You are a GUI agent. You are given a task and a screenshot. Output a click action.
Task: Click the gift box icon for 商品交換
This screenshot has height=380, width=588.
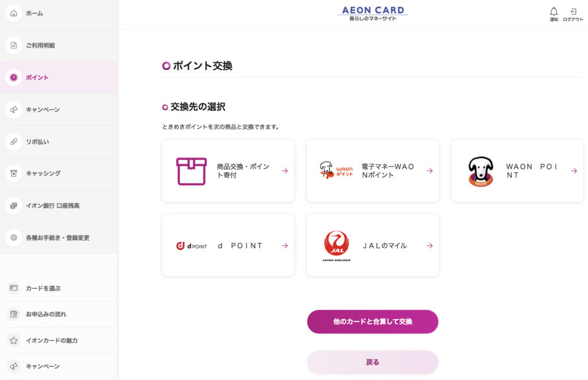(x=191, y=171)
